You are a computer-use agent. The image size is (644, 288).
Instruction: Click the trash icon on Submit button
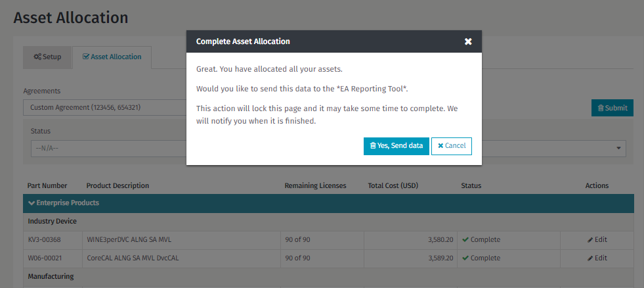pos(601,108)
